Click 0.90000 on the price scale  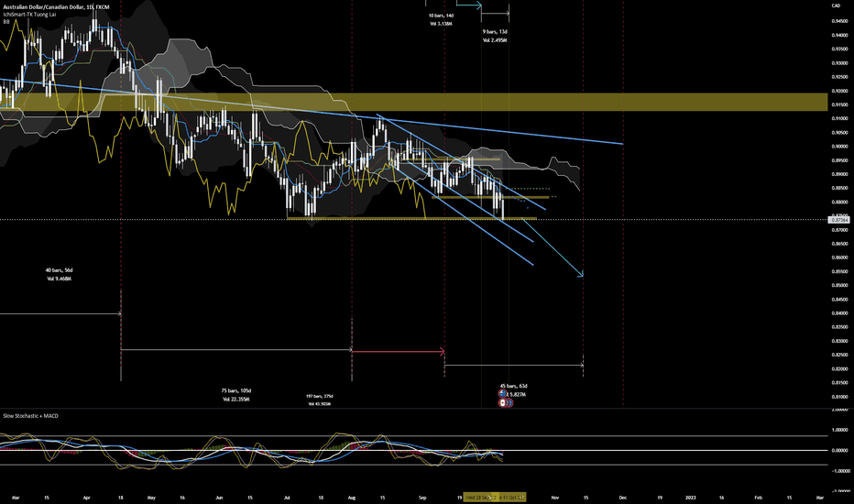(839, 146)
